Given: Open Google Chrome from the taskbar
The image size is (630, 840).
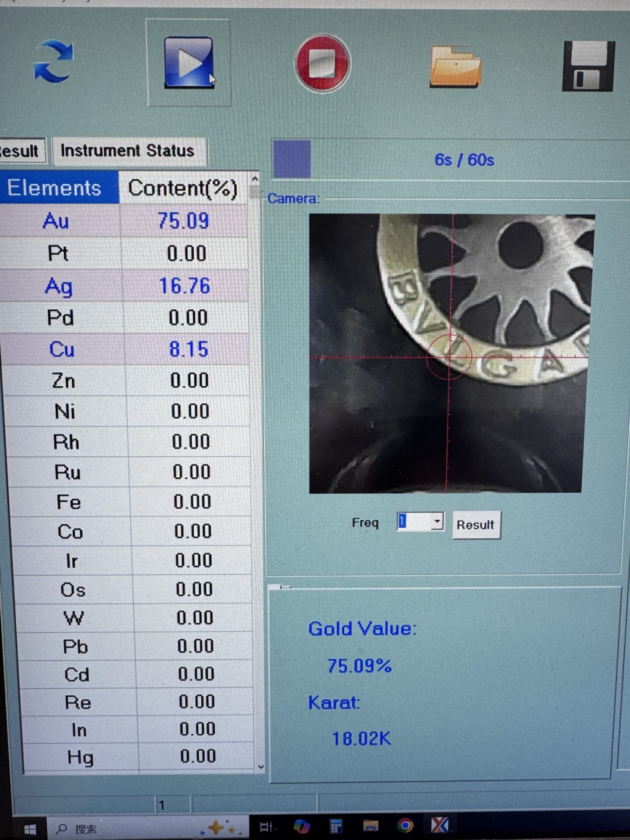Looking at the screenshot, I should pos(405,825).
